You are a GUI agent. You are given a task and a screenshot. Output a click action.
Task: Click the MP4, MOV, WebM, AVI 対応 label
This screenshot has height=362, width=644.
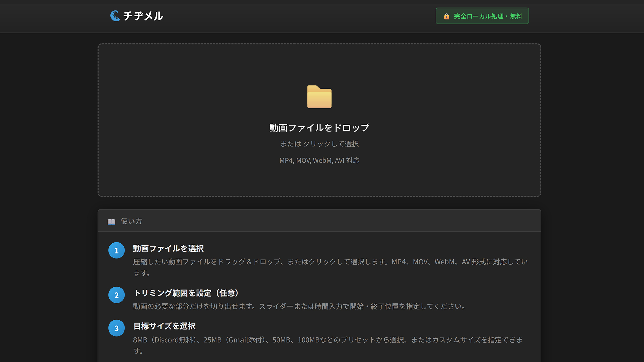[319, 160]
